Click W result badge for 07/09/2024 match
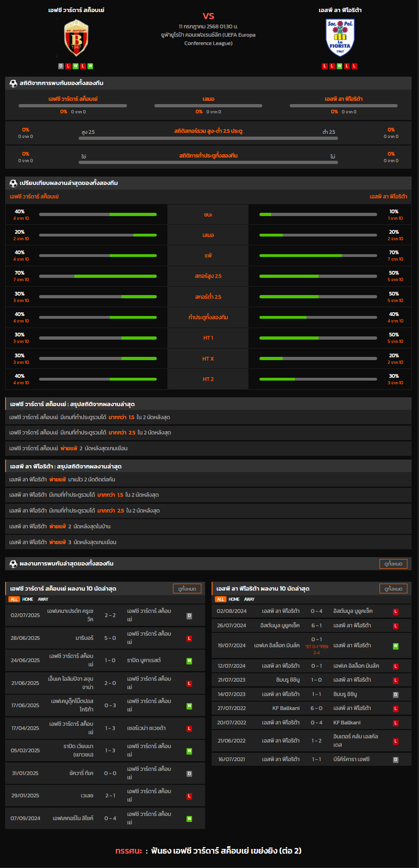419x868 pixels. coord(189,819)
